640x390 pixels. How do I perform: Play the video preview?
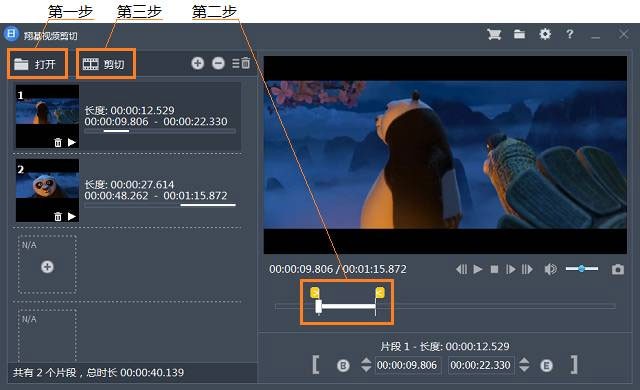click(478, 269)
